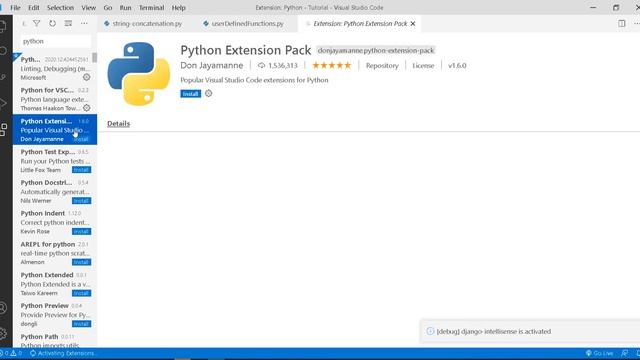
Task: Select Python Indent list item
Action: tap(55, 222)
